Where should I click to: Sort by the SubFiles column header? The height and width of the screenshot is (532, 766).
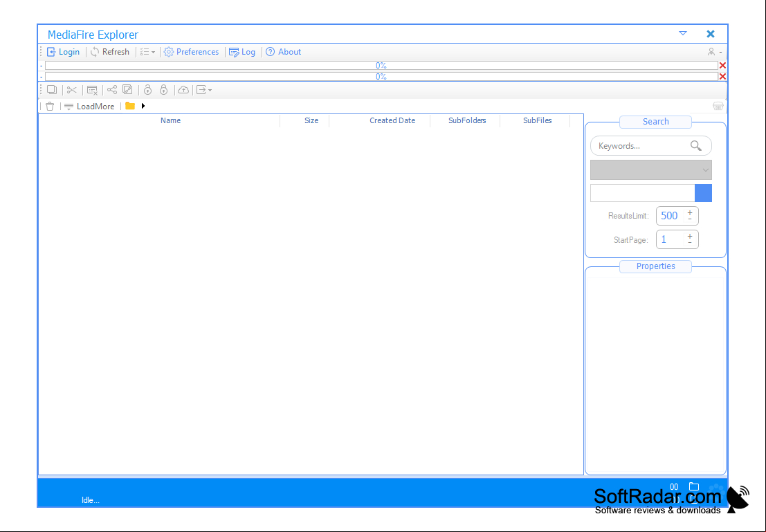point(538,120)
